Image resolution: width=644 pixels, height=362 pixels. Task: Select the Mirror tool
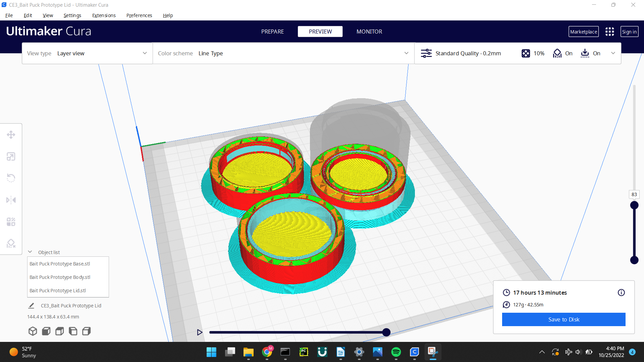click(11, 199)
